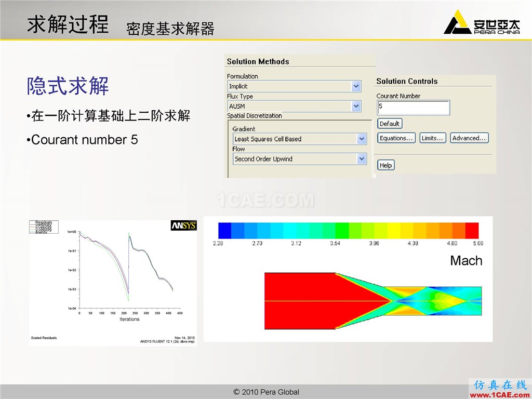
Task: Expand the Flow dropdown Second Order Upwind
Action: (300, 159)
